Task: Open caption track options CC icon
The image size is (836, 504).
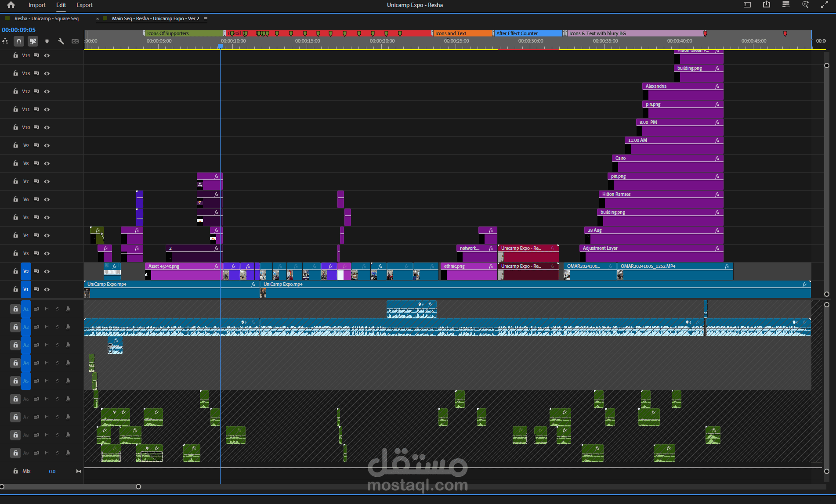Action: pos(75,41)
